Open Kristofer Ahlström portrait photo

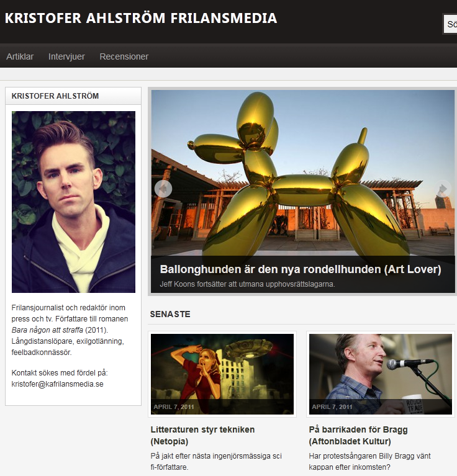(73, 202)
